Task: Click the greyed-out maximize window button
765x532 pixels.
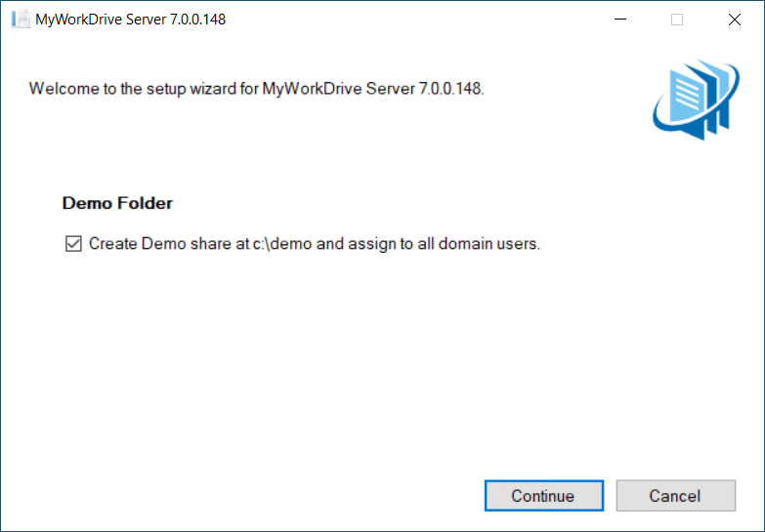Action: click(x=677, y=19)
